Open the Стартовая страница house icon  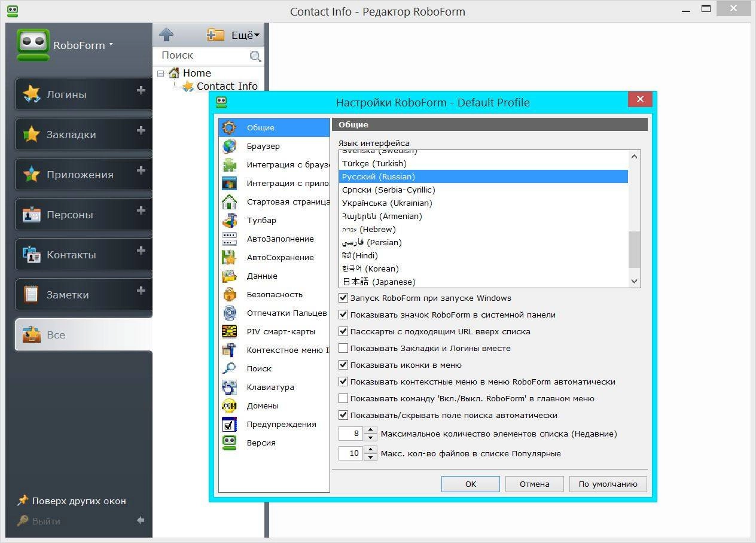pos(229,202)
